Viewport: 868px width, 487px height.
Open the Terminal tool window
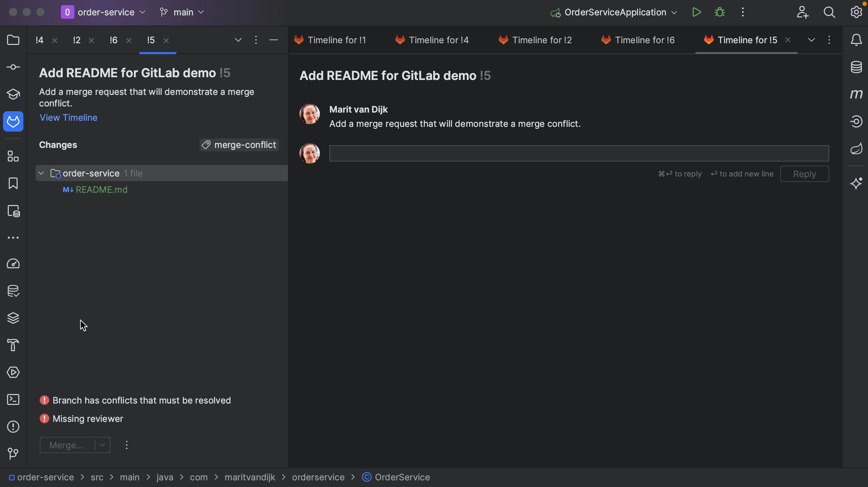coord(13,399)
